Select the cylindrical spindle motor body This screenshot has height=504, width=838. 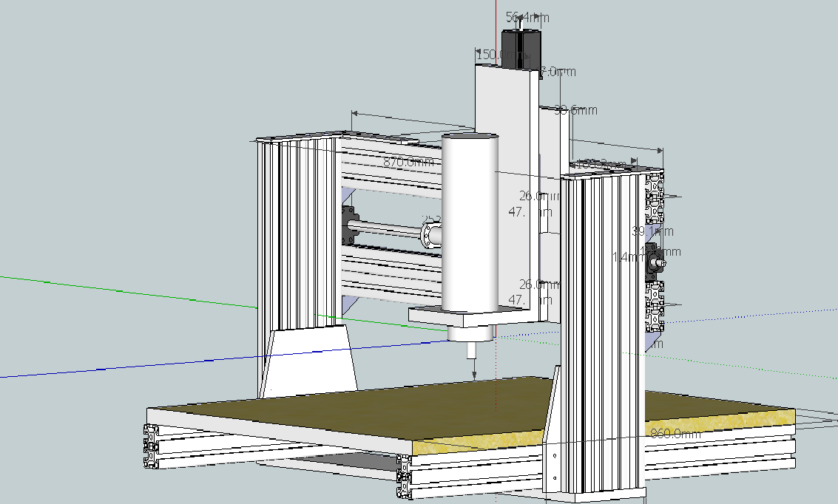click(470, 222)
